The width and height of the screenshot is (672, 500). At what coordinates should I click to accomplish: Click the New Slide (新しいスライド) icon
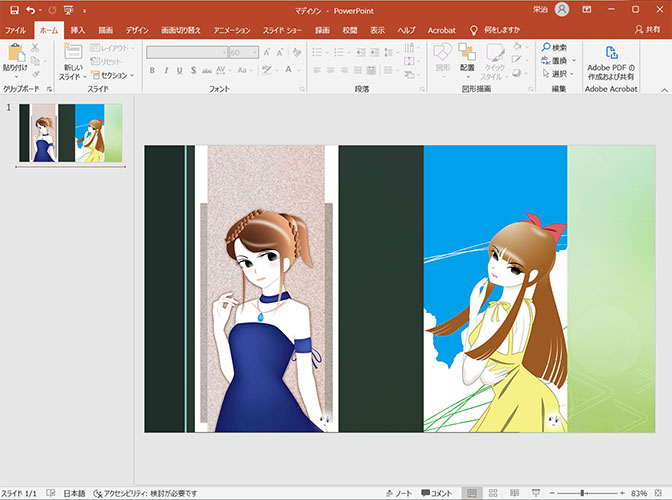[72, 51]
